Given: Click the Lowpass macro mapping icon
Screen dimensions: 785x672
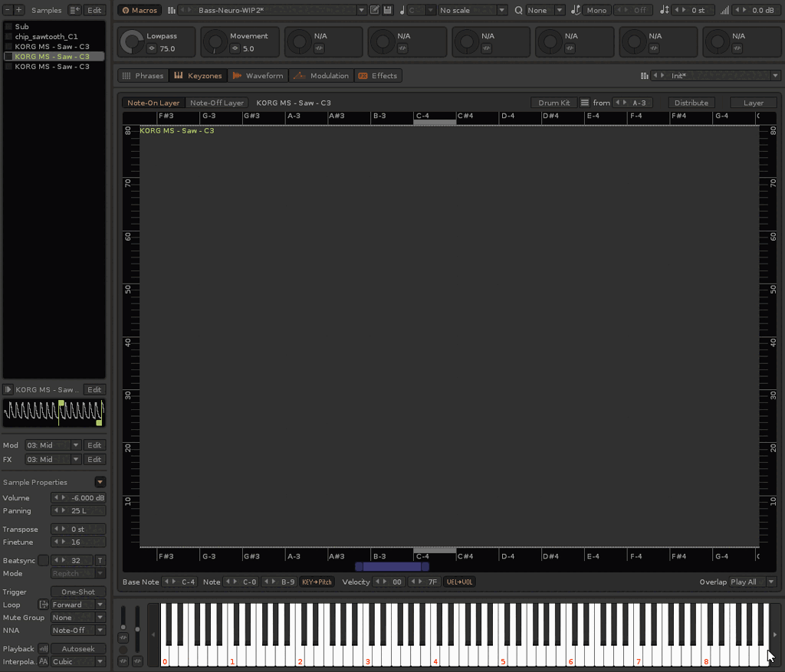Looking at the screenshot, I should tap(152, 48).
